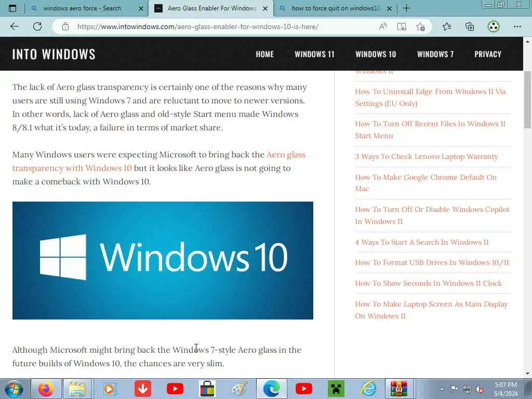Open the media player taskbar icon
This screenshot has width=532, height=399.
click(110, 389)
